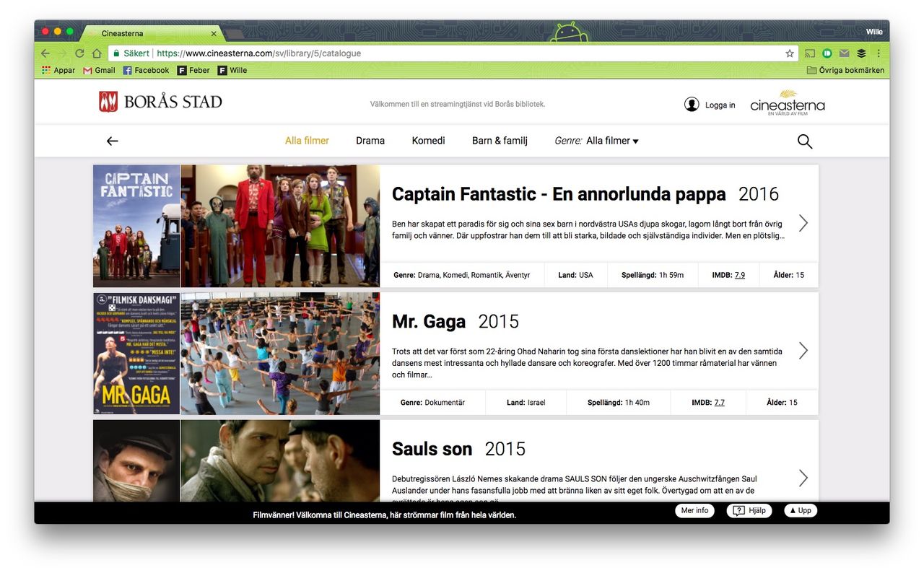The height and width of the screenshot is (573, 924).
Task: Click the search magnifier icon
Action: pos(804,141)
